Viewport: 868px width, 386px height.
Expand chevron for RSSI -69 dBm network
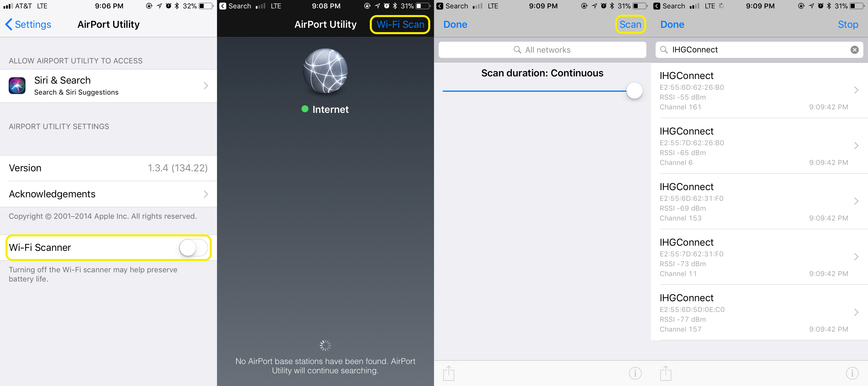856,201
